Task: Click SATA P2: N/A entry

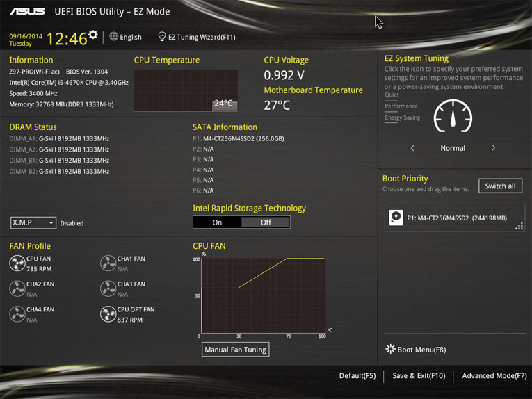Action: 203,149
